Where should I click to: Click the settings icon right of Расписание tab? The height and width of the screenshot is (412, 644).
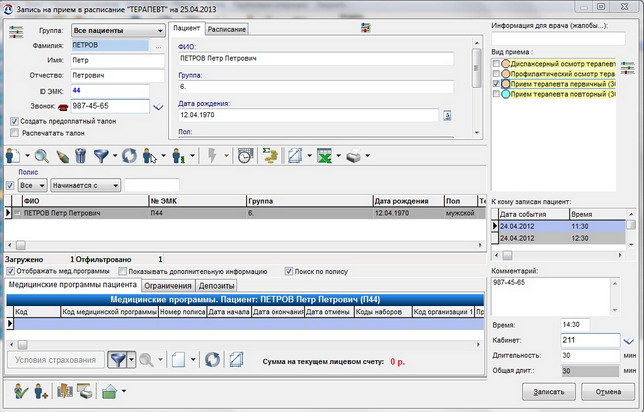tap(366, 28)
